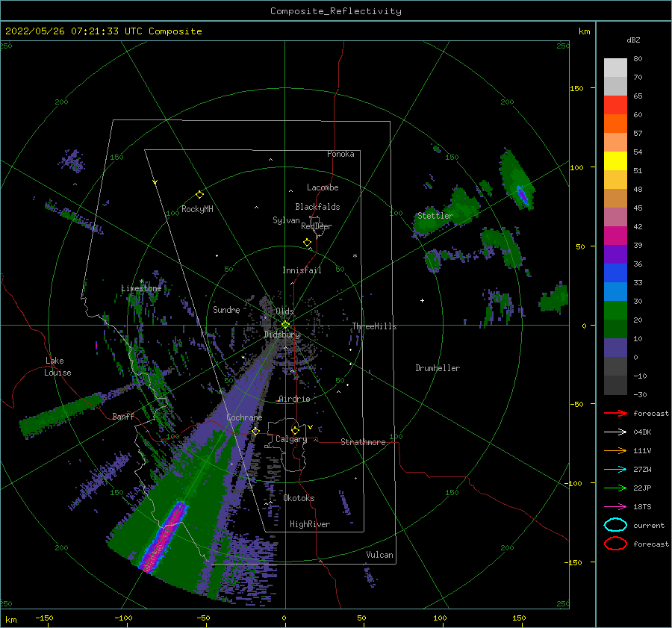Viewport: 672px width, 628px height.
Task: Click the blue storm cell northeast of Stettler
Action: click(522, 195)
